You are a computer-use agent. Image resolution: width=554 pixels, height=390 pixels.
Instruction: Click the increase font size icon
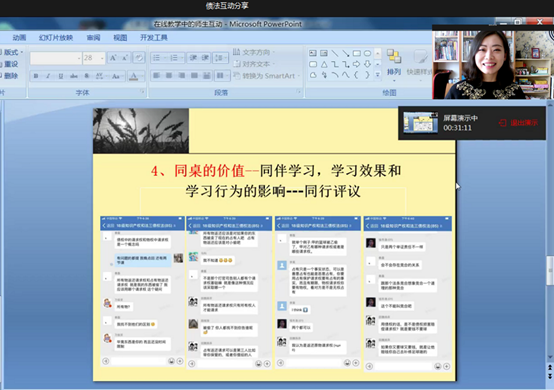(x=113, y=58)
